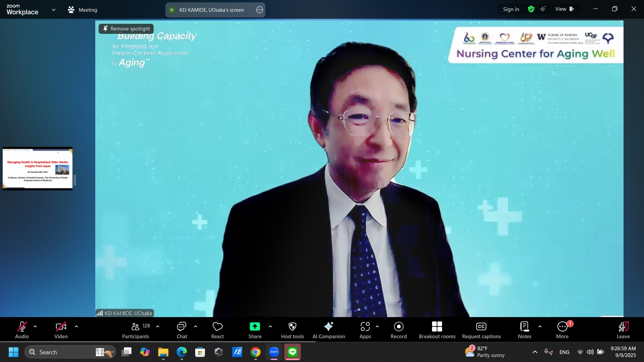
Task: Open the Zoom Workplace dropdown chevron
Action: coord(54,10)
